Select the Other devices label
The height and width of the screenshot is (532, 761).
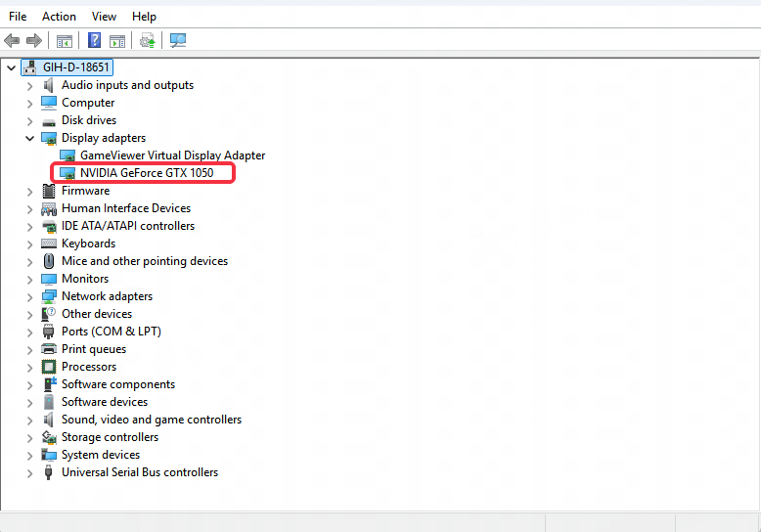click(x=97, y=314)
